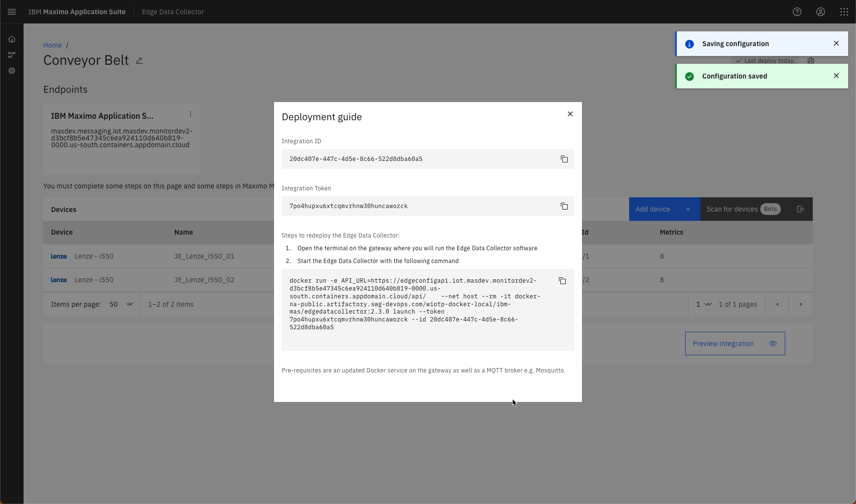856x504 pixels.
Task: Go to previous page arrow
Action: pos(777,304)
